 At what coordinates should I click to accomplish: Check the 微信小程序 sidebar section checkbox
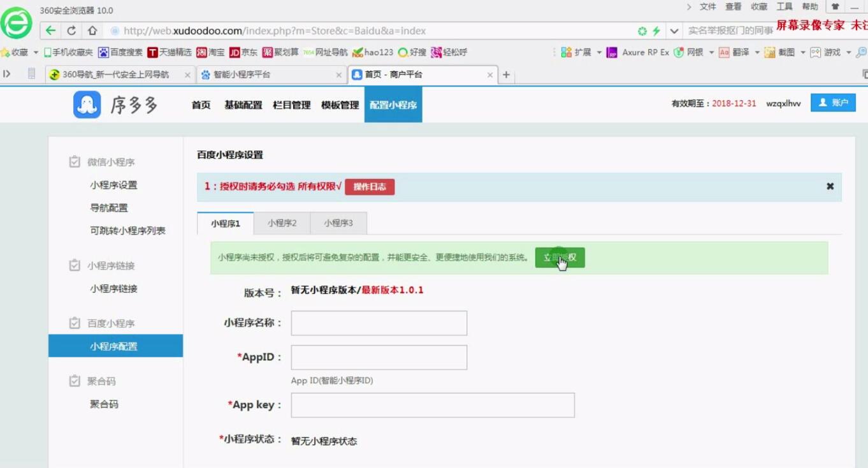tap(75, 161)
